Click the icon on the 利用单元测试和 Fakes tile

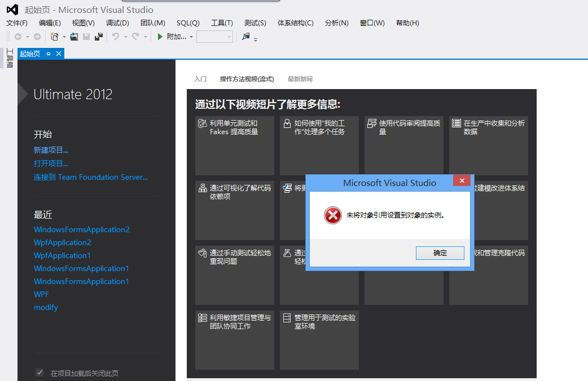coord(202,123)
